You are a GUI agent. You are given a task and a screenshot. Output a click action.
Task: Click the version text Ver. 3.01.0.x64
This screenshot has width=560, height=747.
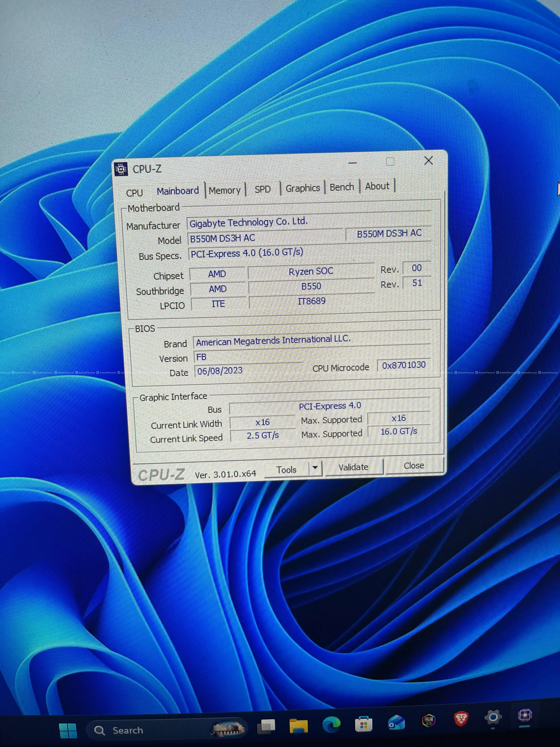(x=226, y=474)
